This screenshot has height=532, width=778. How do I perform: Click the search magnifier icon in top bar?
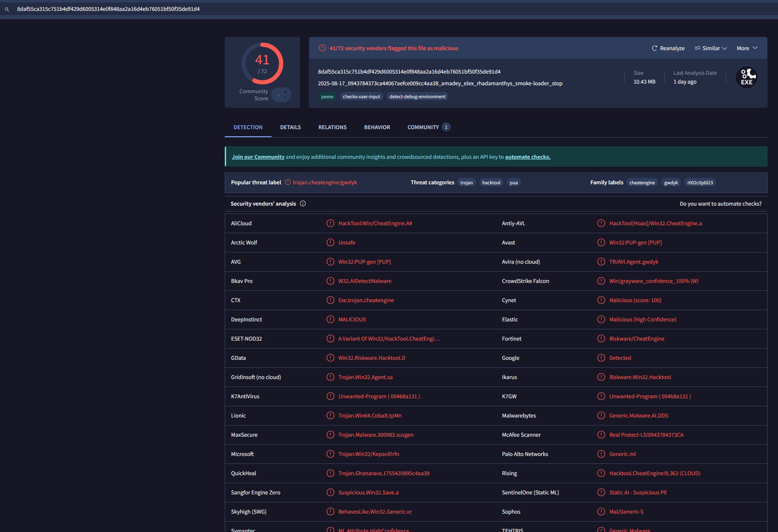tap(7, 9)
